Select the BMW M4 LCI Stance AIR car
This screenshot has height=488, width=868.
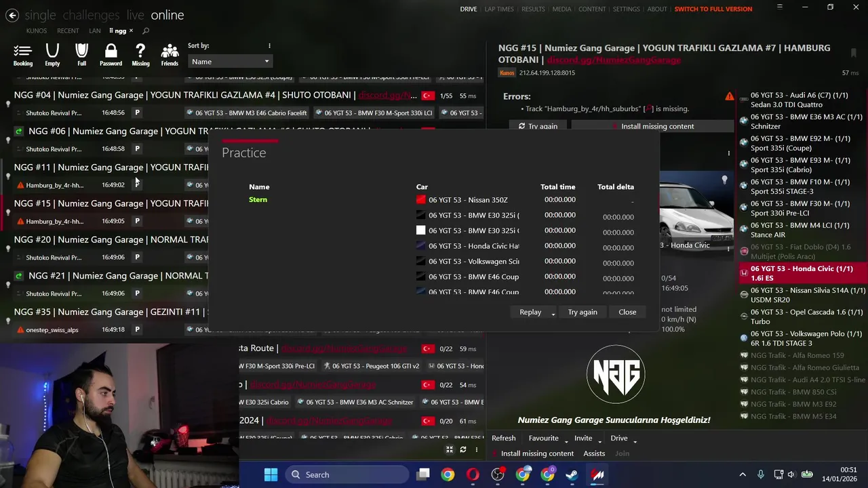802,230
